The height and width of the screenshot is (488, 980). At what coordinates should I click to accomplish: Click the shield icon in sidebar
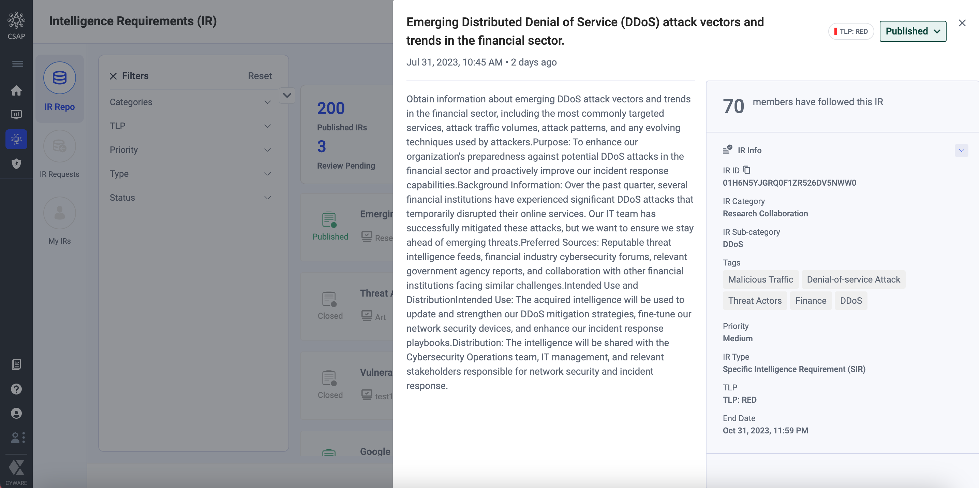pos(16,164)
